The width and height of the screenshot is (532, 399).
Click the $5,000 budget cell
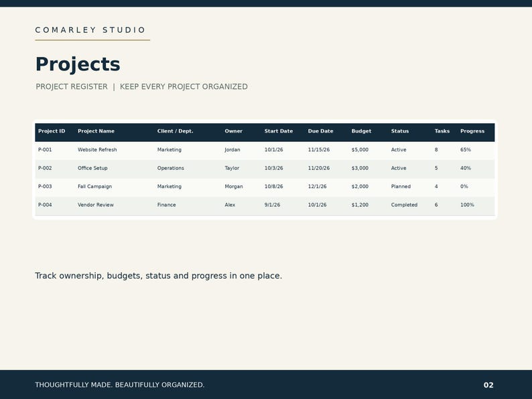click(360, 150)
